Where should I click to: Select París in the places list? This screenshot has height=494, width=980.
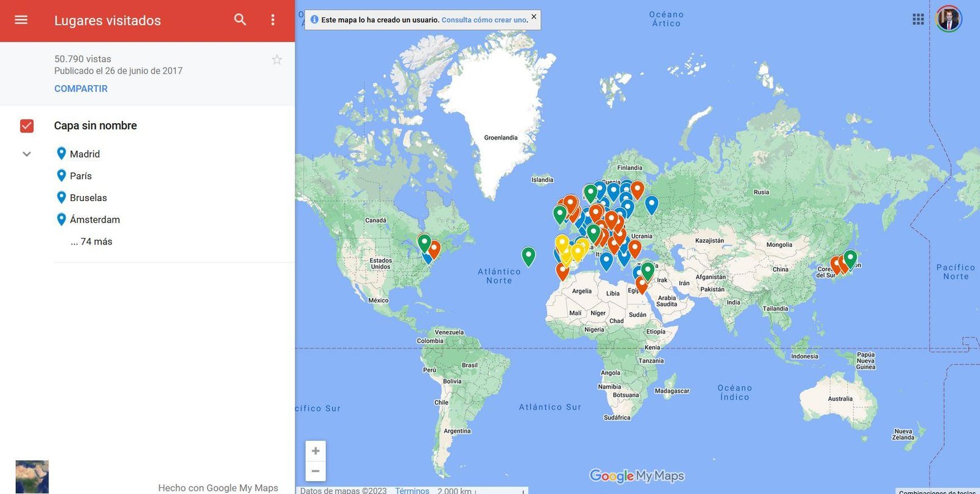[x=80, y=176]
